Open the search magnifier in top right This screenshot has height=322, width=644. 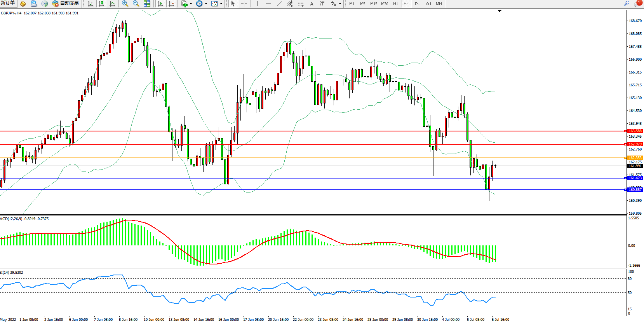coord(627,3)
